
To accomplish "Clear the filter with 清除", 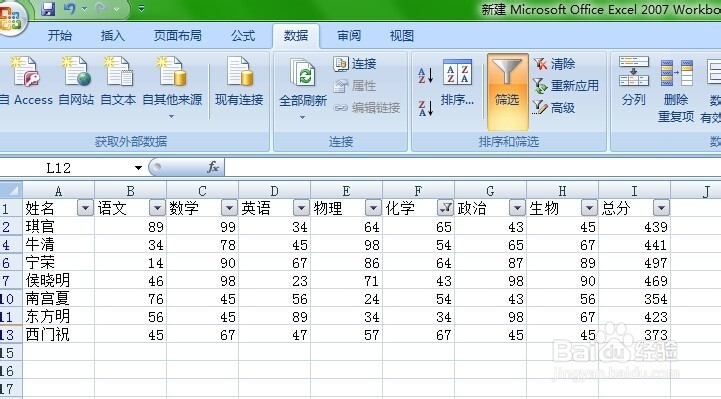I will point(555,64).
